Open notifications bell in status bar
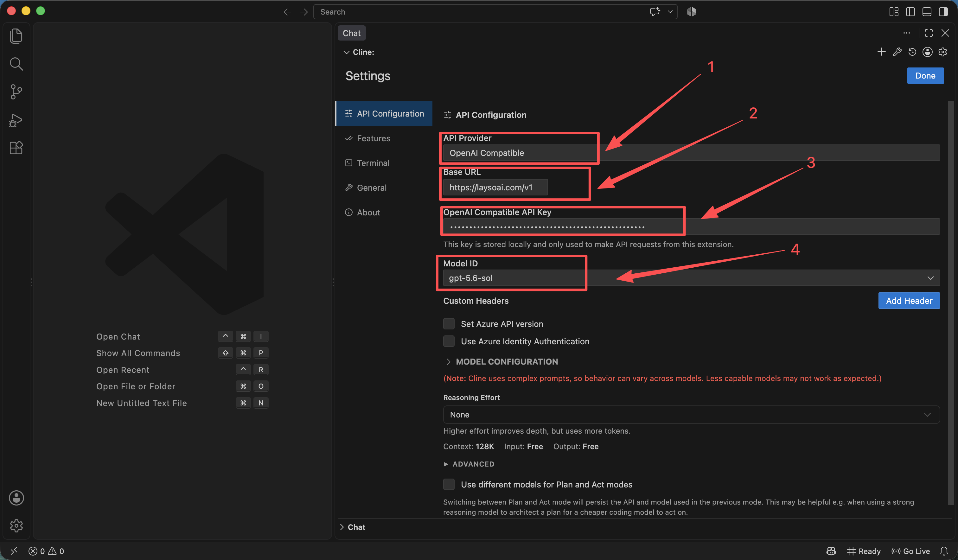 coord(944,551)
